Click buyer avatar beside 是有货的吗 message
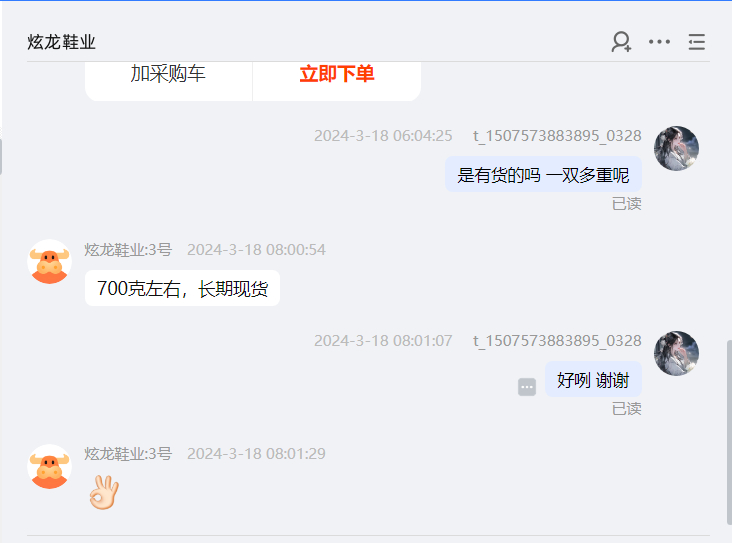Screen dimensions: 732x543 [x=676, y=148]
